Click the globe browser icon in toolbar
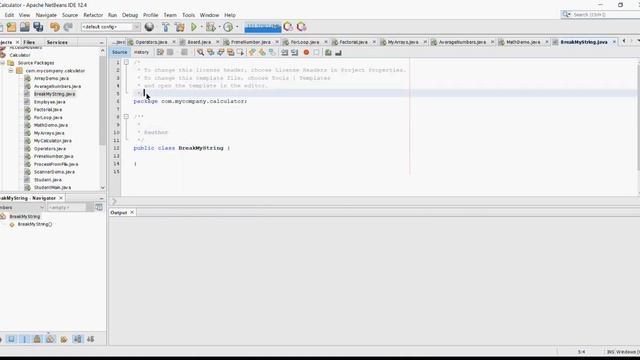The width and height of the screenshot is (640, 360). point(149,27)
